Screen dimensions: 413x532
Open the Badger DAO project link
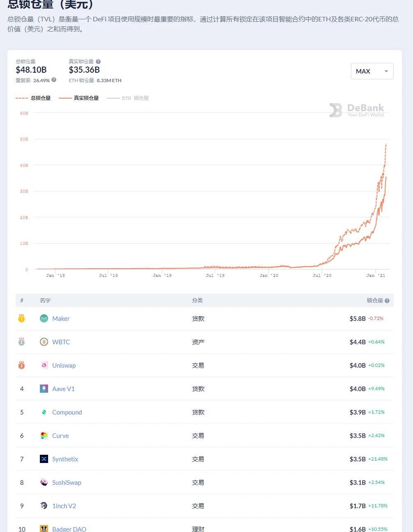coord(69,529)
